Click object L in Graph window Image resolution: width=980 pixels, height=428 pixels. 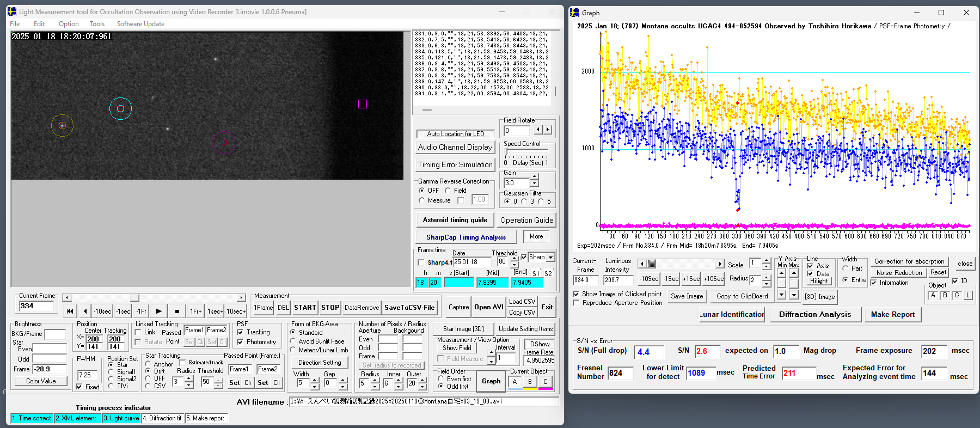(968, 295)
